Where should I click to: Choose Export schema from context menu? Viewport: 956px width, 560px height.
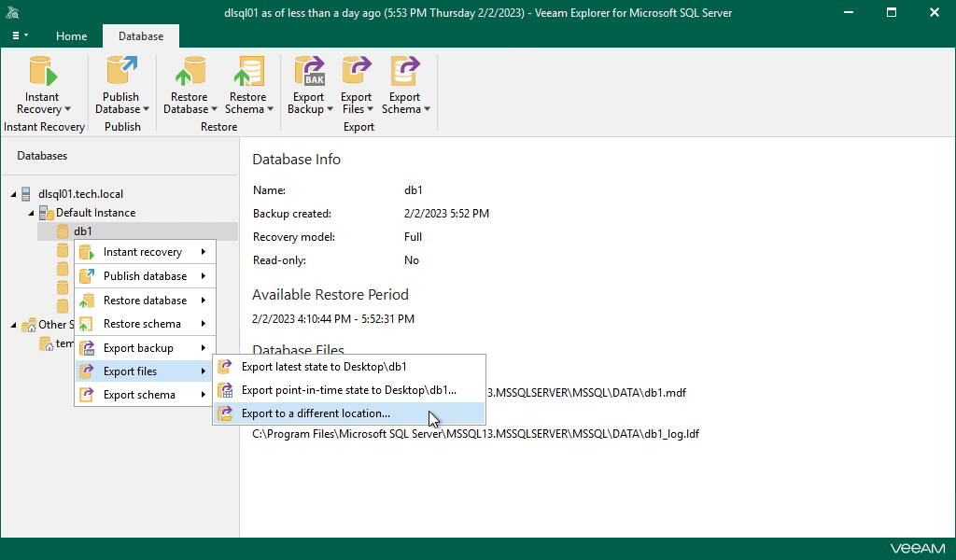pyautogui.click(x=145, y=394)
